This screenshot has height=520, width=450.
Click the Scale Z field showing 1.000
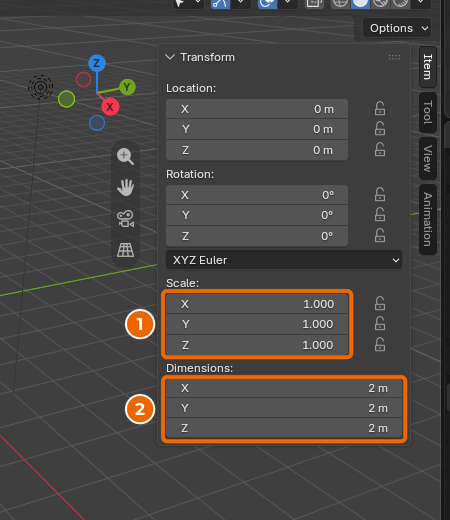(x=257, y=345)
